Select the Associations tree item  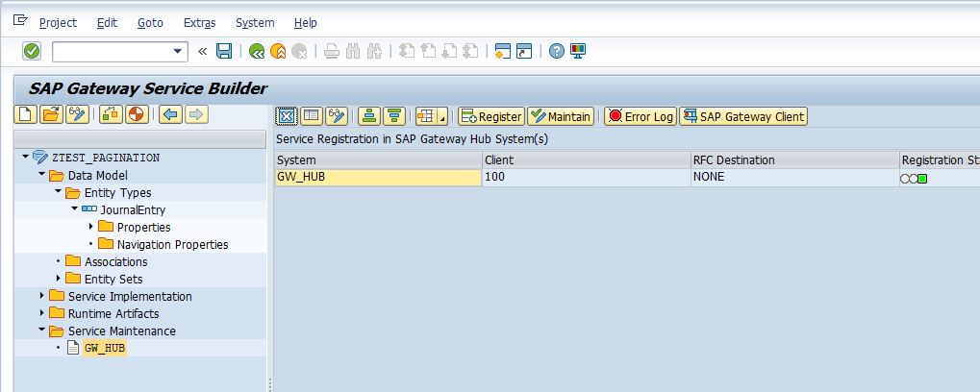116,261
